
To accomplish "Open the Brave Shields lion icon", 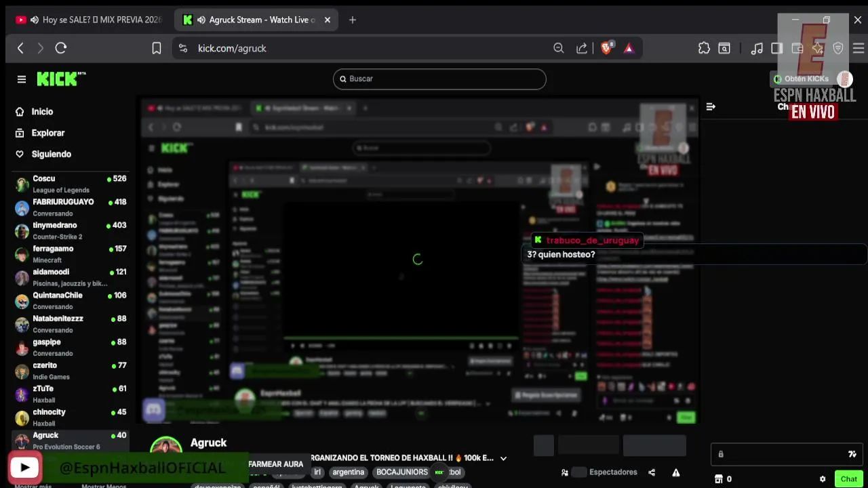I will tap(607, 48).
